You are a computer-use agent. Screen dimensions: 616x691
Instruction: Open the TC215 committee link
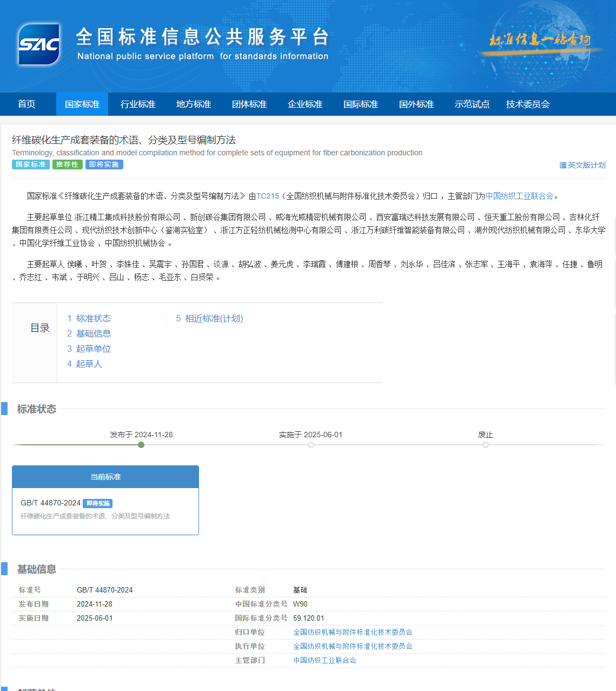tap(268, 196)
